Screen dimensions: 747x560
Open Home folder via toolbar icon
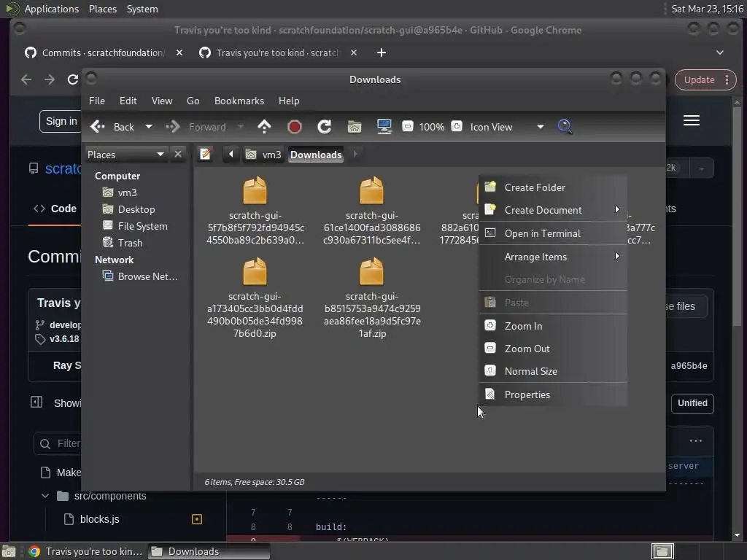click(355, 127)
